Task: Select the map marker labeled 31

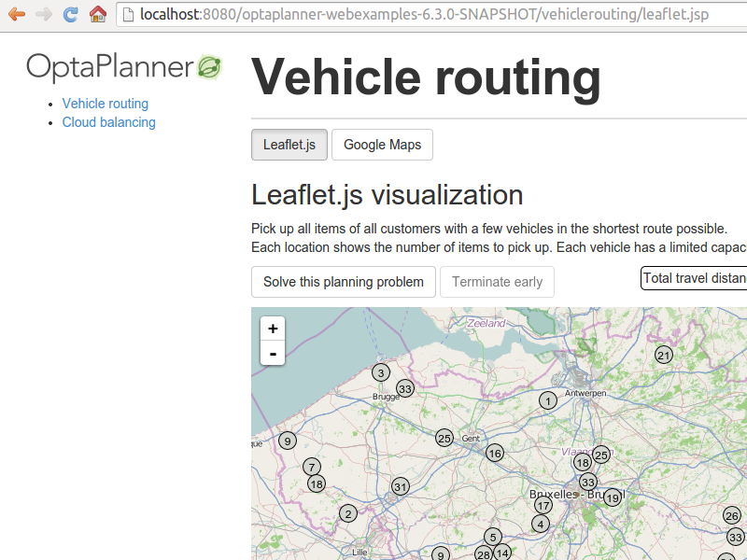Action: click(x=401, y=486)
